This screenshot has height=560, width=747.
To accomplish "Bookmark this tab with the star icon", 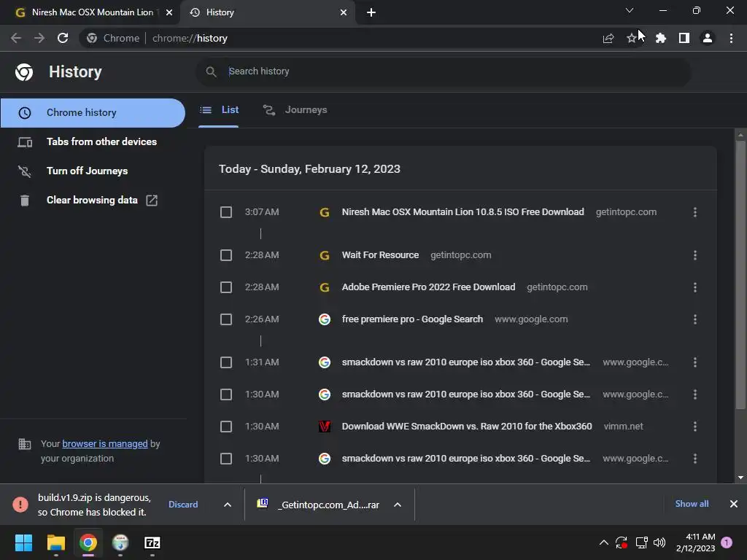I will click(x=631, y=38).
